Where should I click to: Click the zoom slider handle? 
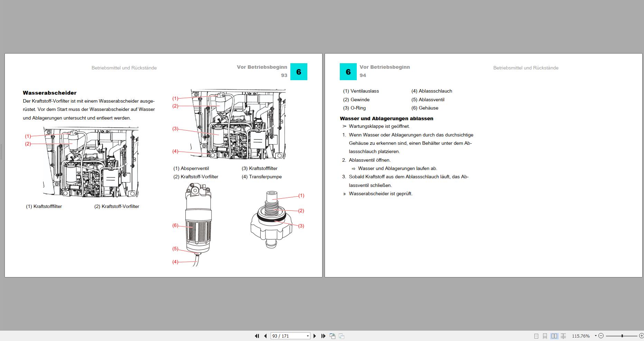click(622, 336)
